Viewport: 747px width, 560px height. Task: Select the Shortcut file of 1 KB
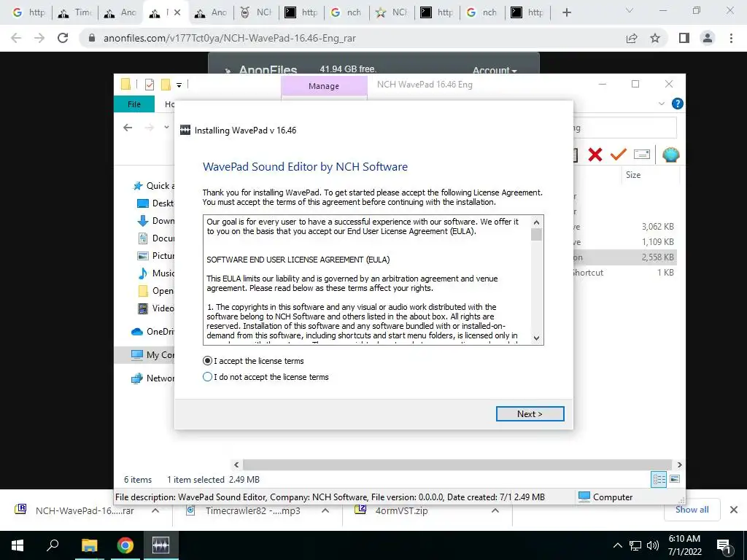(x=624, y=273)
